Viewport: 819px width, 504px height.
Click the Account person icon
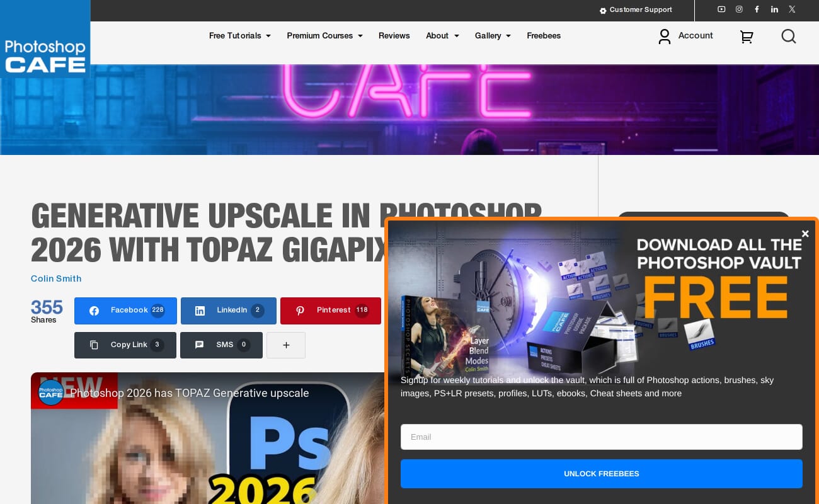[x=664, y=37]
